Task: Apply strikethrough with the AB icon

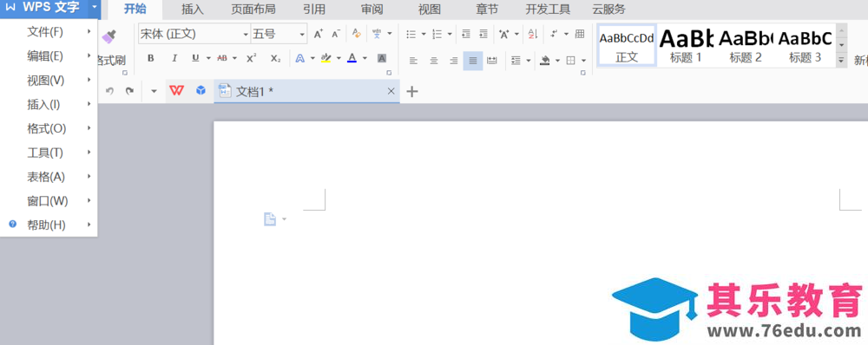Action: click(222, 58)
